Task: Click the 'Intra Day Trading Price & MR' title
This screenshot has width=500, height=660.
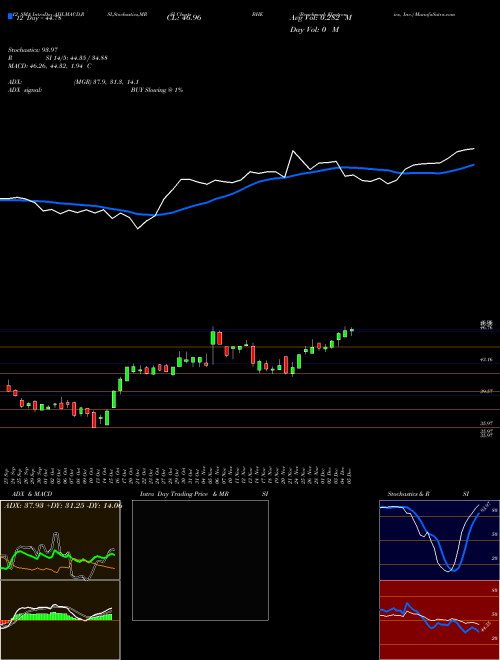Action: (184, 494)
